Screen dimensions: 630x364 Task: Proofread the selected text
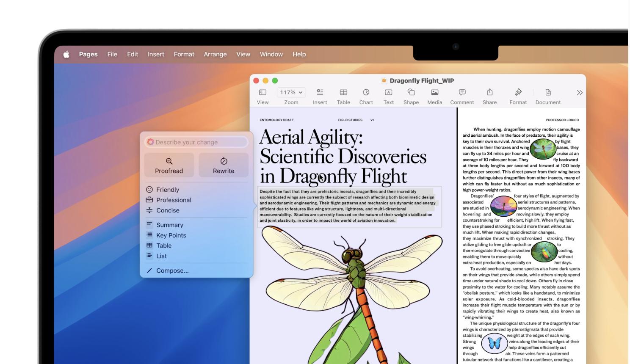point(169,165)
